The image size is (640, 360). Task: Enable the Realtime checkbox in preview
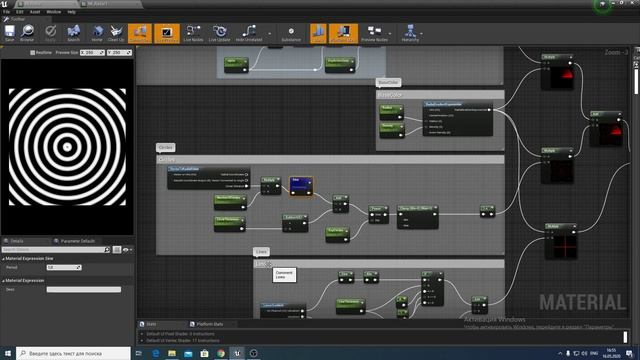(32, 53)
